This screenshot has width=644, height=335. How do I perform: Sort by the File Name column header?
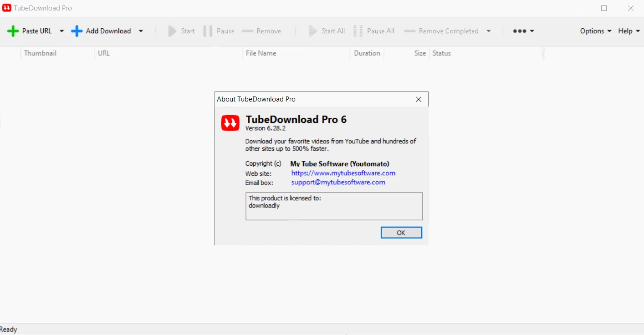coord(261,53)
